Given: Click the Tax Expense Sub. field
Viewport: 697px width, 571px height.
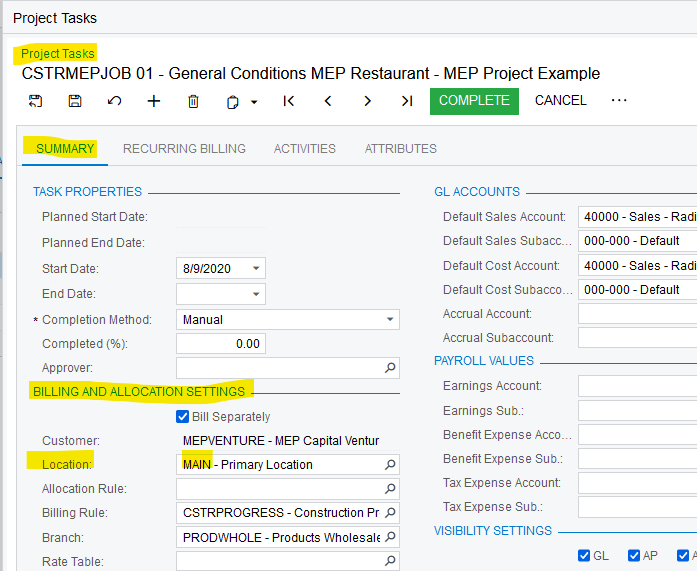Looking at the screenshot, I should 637,507.
